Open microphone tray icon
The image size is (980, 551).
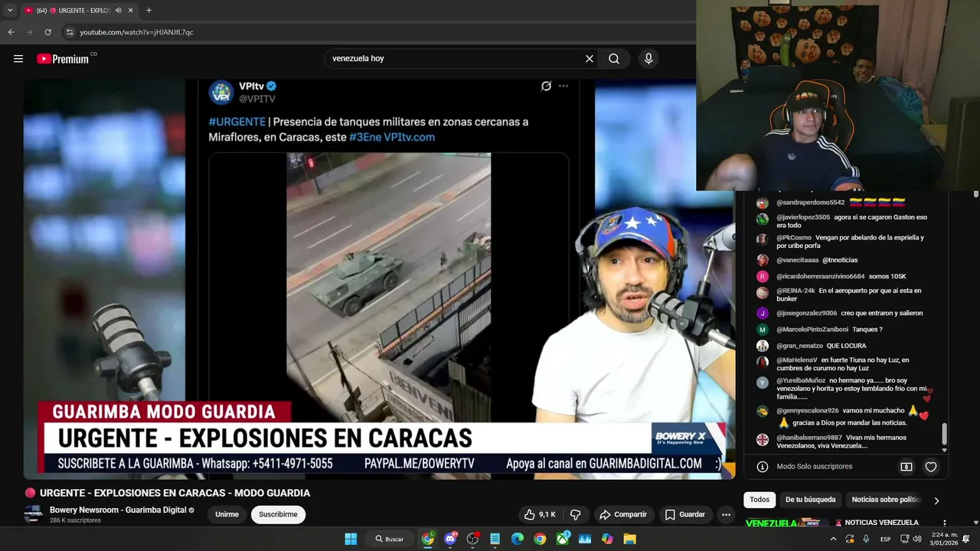tap(866, 539)
